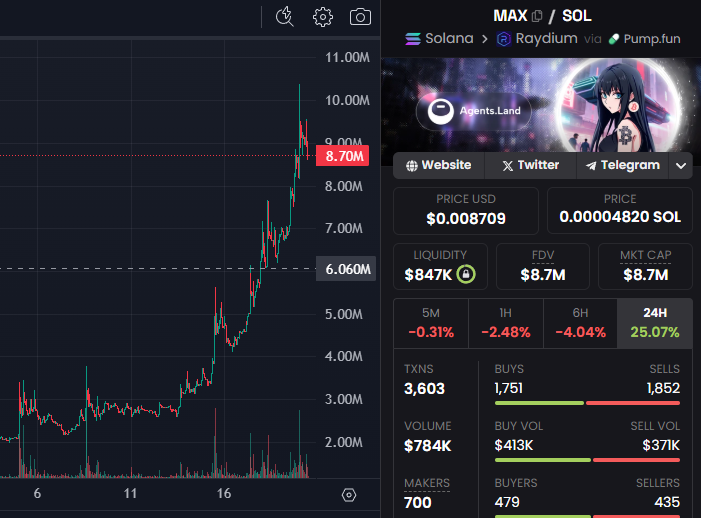
Task: Click the Agents.Land logo badge
Action: (x=474, y=111)
